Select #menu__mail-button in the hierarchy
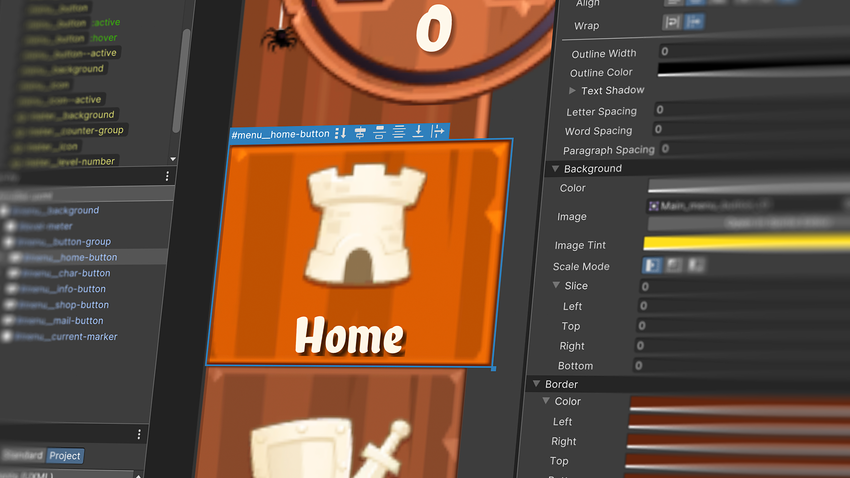Screen dimensions: 850x478 pyautogui.click(x=59, y=321)
